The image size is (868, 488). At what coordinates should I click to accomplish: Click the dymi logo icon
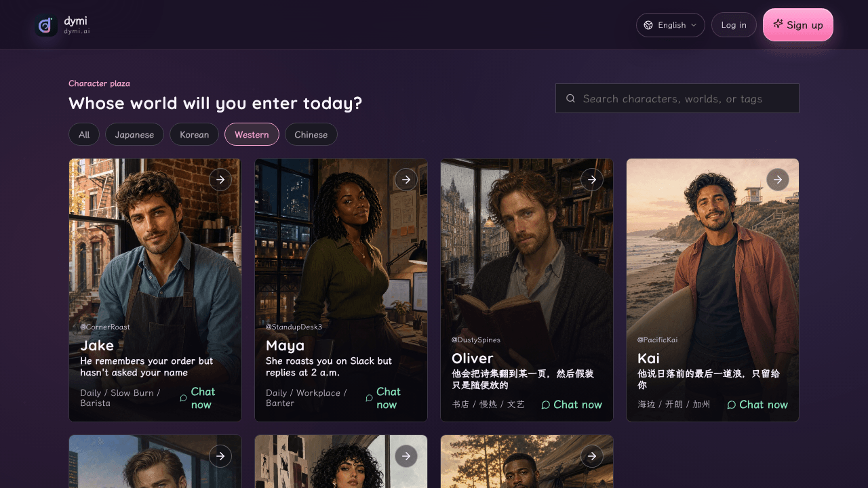point(46,25)
